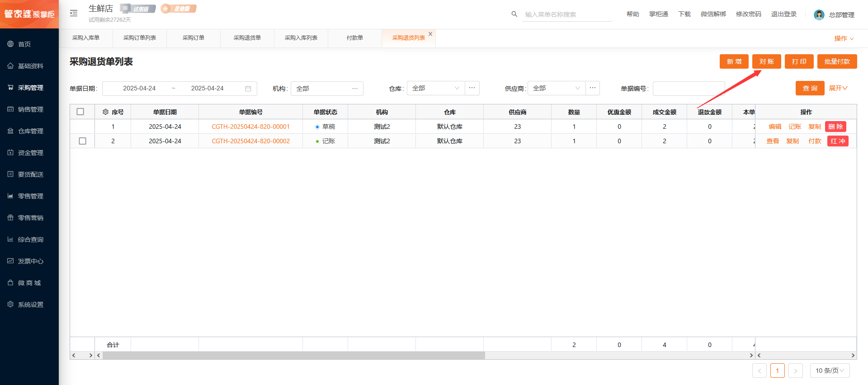Open warehouse picker ellipsis button

click(x=472, y=88)
